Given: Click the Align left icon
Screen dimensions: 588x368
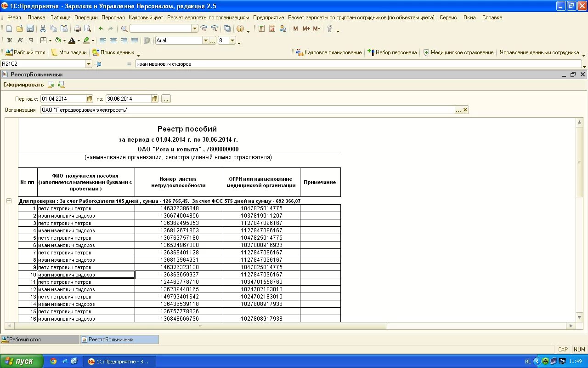Looking at the screenshot, I should tap(103, 40).
